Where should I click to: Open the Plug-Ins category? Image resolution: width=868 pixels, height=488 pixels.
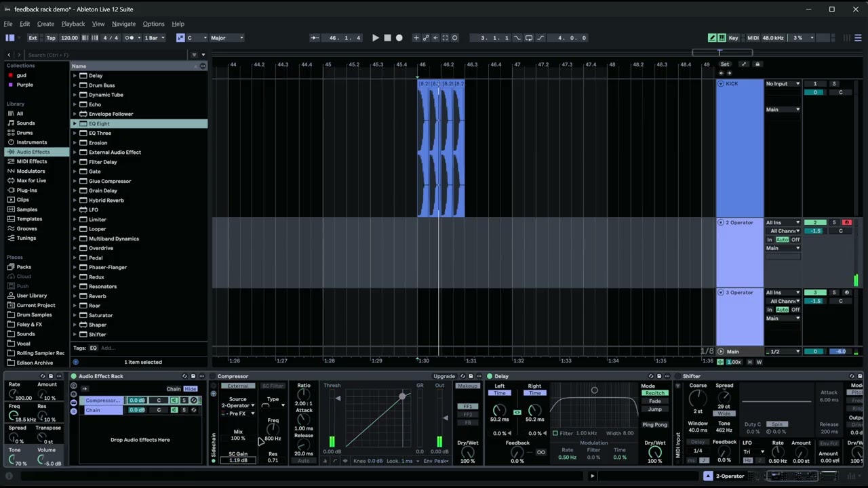tap(27, 190)
